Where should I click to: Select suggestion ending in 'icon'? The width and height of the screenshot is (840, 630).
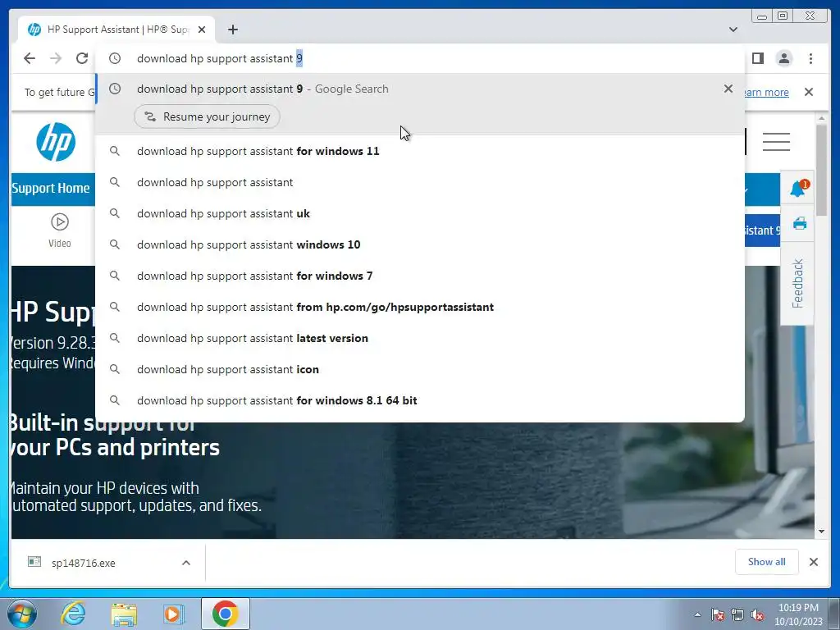click(419, 369)
